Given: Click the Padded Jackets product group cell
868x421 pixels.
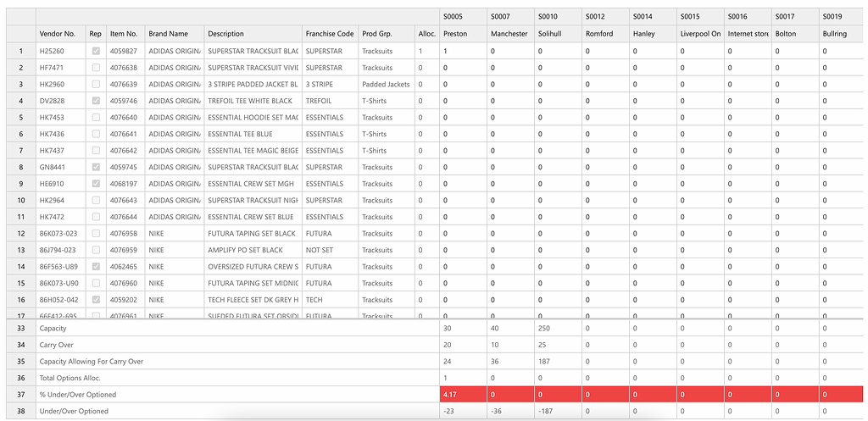Looking at the screenshot, I should [387, 84].
